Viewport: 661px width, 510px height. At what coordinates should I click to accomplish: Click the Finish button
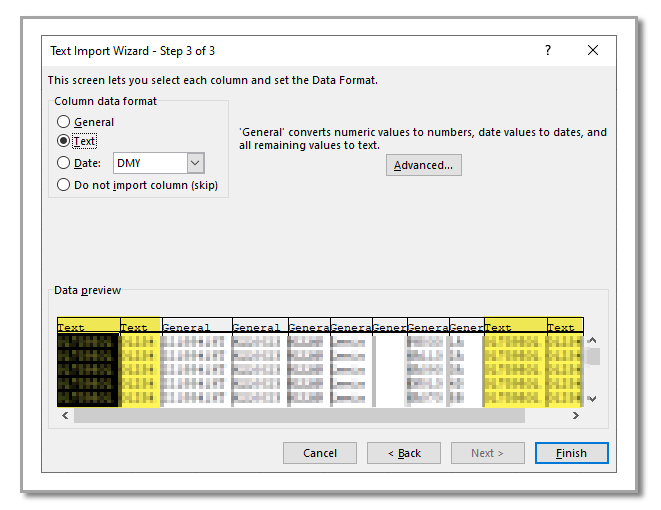tap(571, 453)
